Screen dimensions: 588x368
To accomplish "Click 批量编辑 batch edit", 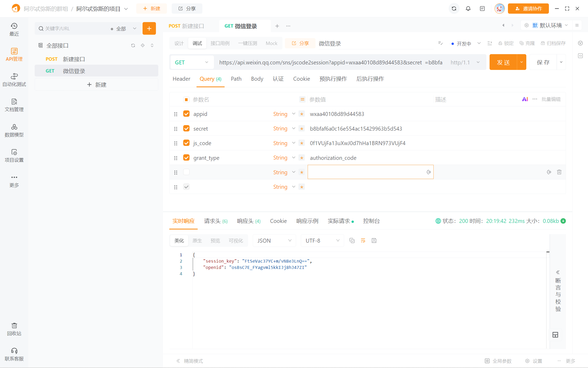I will click(551, 99).
